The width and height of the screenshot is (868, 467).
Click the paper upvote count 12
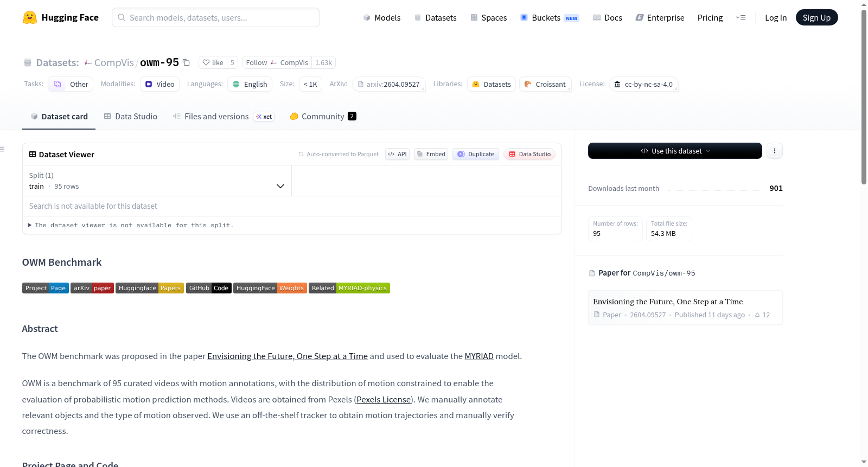pos(762,315)
